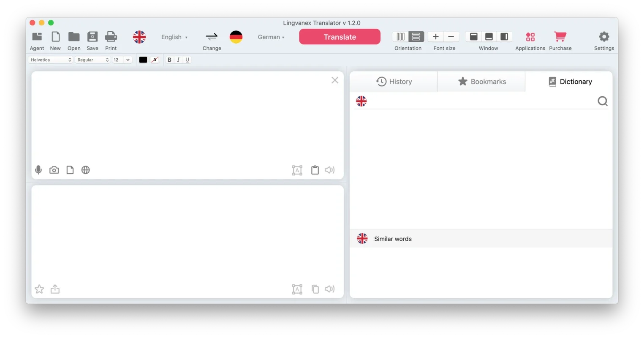Expand source text to full screen
Screen dimensions: 644x338
(297, 170)
